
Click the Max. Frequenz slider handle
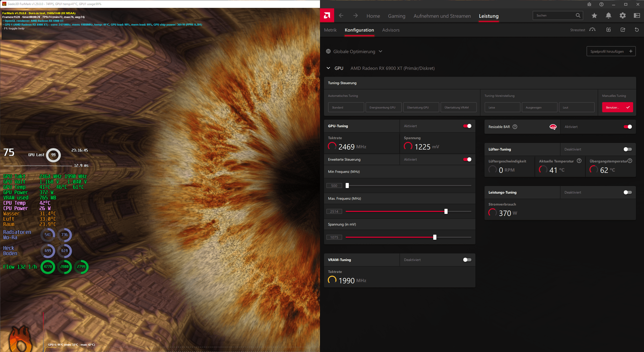coord(446,211)
